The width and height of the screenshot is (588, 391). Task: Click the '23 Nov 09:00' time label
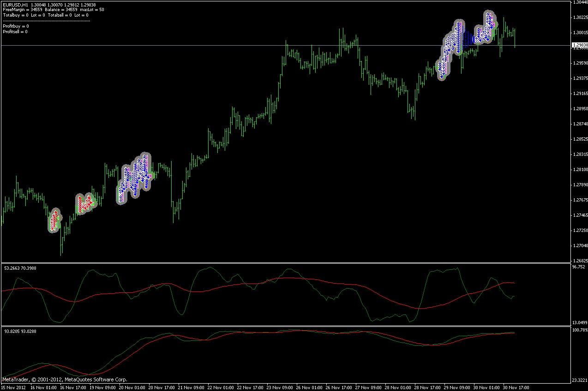click(x=280, y=388)
